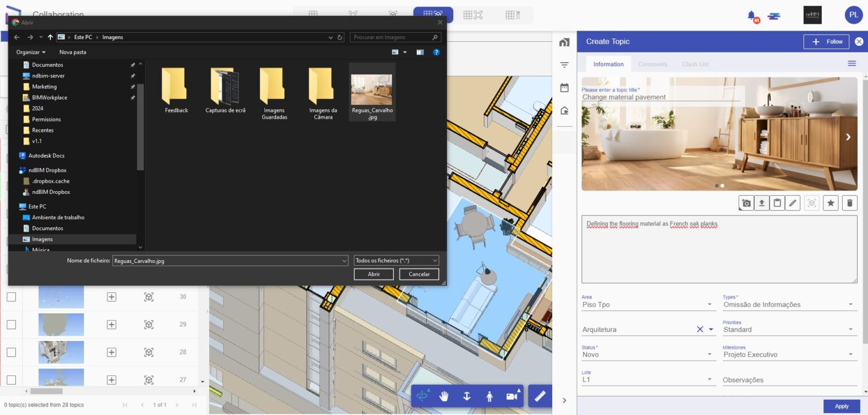The image size is (868, 415).
Task: Open the home panel icon in sidebar
Action: point(564,42)
